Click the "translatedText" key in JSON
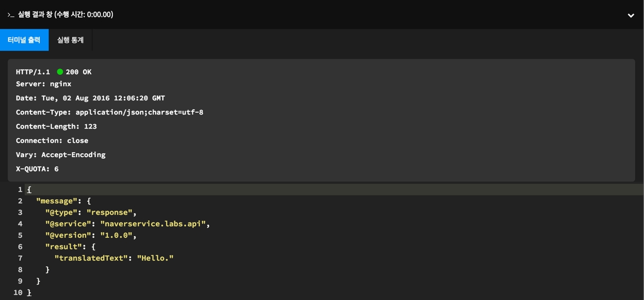The image size is (644, 300). tap(91, 258)
